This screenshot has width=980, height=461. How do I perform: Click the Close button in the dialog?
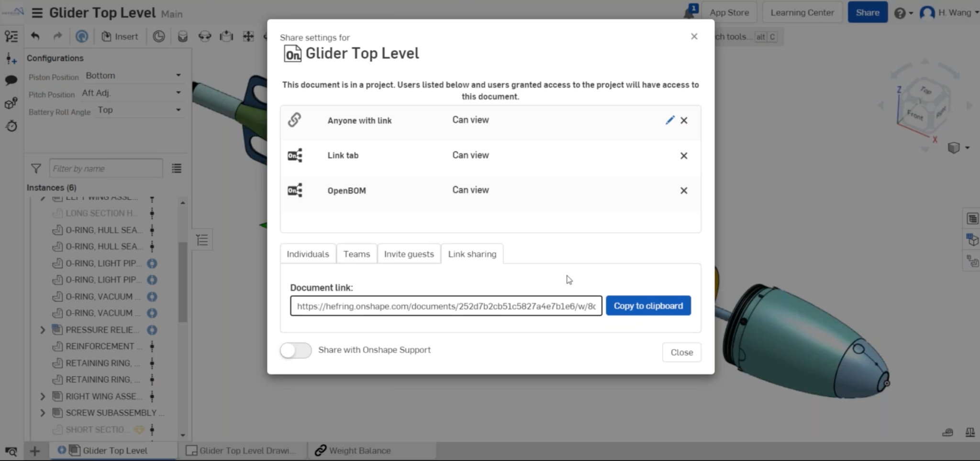[681, 352]
